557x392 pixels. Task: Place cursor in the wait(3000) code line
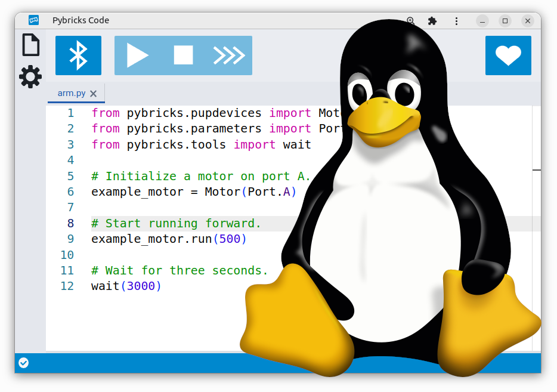126,286
